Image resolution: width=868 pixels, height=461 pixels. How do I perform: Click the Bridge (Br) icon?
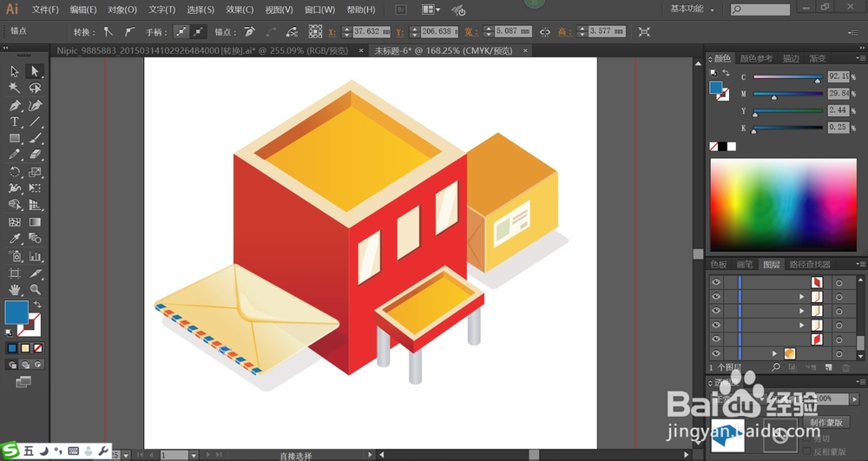click(x=401, y=10)
